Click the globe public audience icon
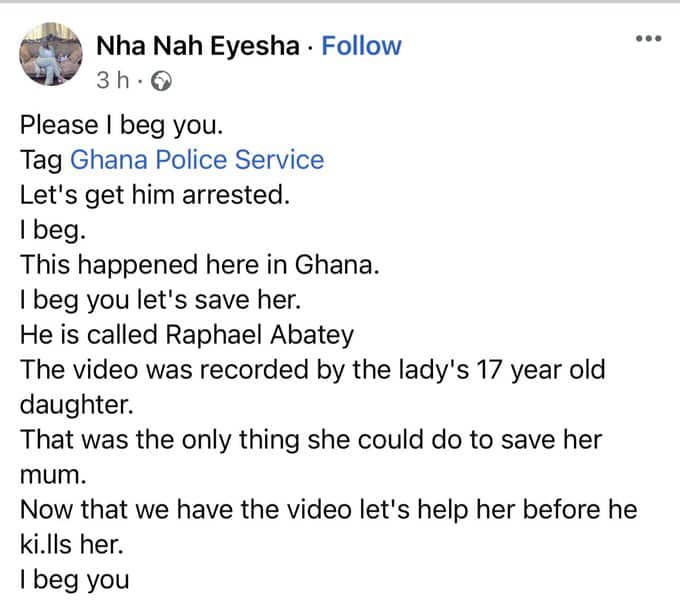 point(161,81)
